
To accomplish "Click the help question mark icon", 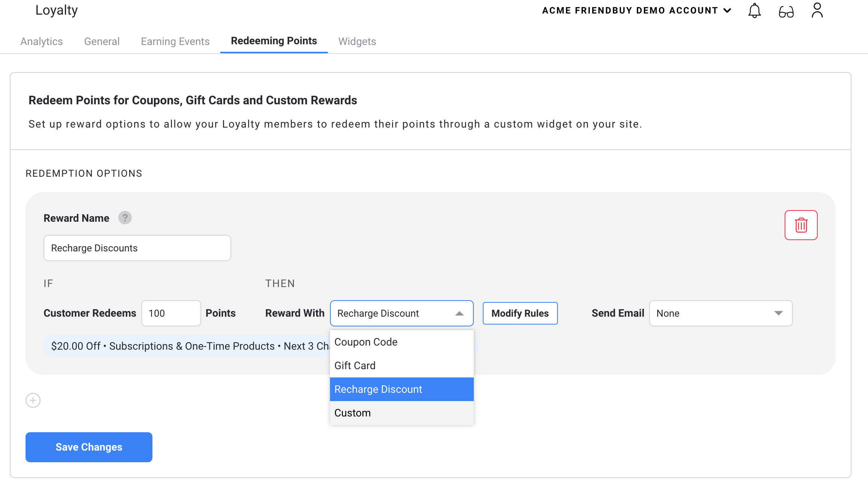I will pos(125,218).
